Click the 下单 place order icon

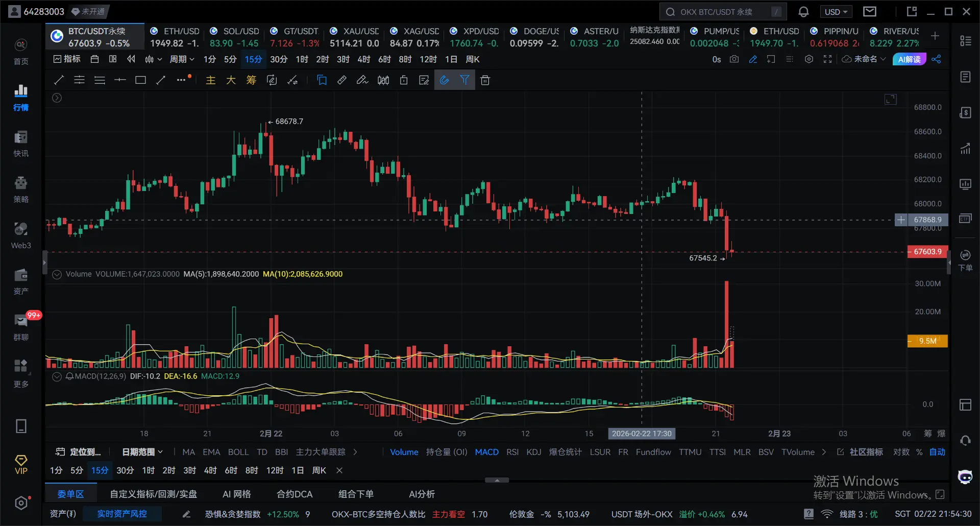[x=965, y=260]
